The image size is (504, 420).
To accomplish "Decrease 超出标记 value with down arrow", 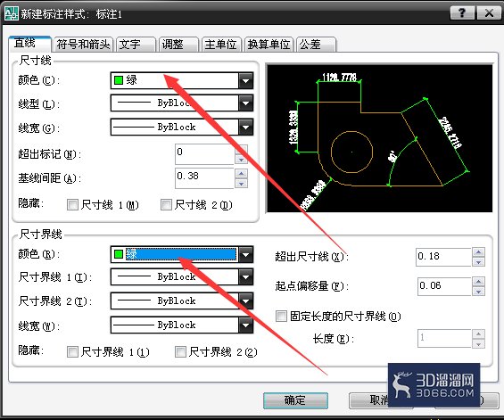I will click(x=242, y=160).
